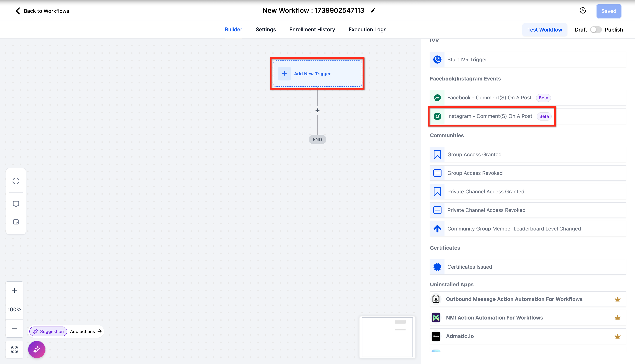Open the Execution Logs tab
Viewport: 635px width, 364px height.
pyautogui.click(x=367, y=29)
